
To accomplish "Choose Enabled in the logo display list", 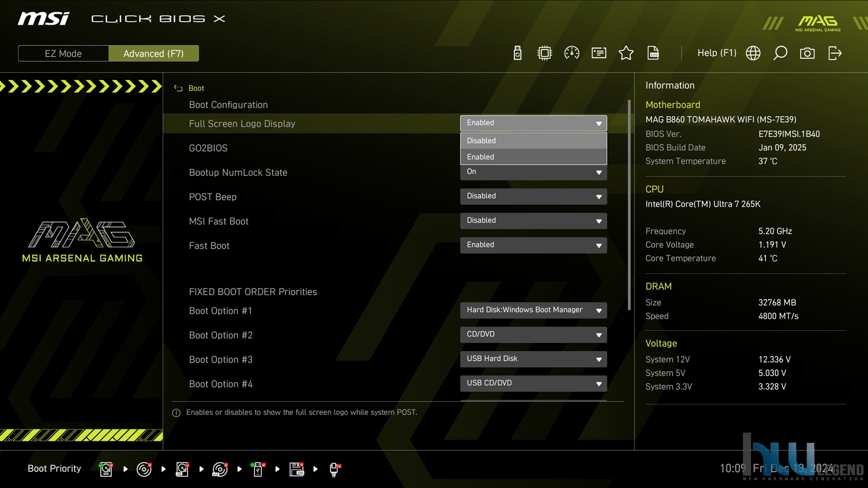I will 533,157.
